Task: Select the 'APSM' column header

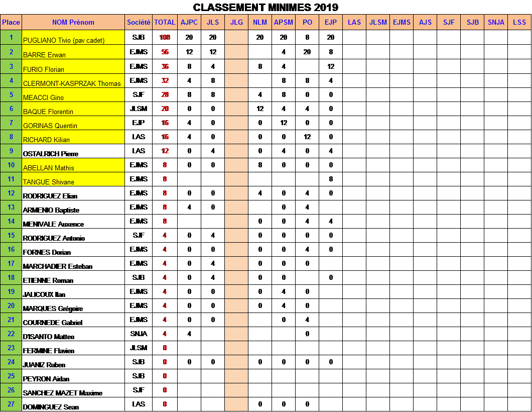Action: [284, 22]
